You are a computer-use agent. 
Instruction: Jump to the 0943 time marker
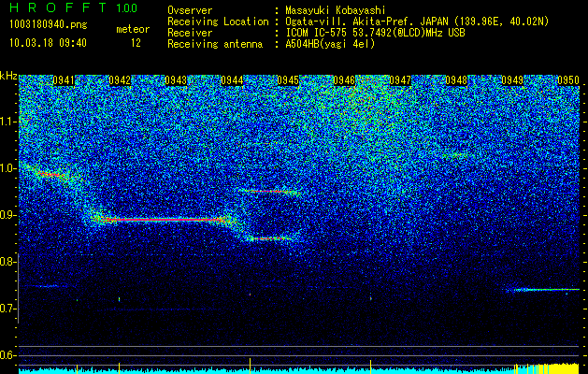(176, 80)
